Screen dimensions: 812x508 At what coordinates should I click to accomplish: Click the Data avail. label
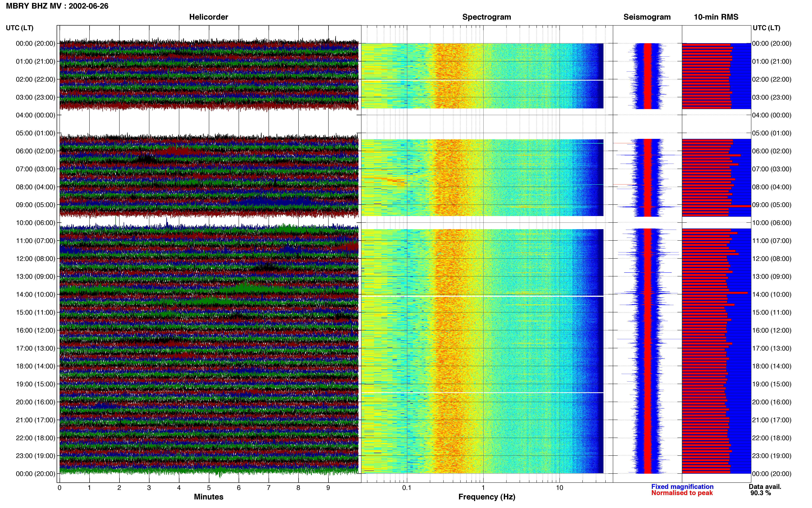(765, 486)
